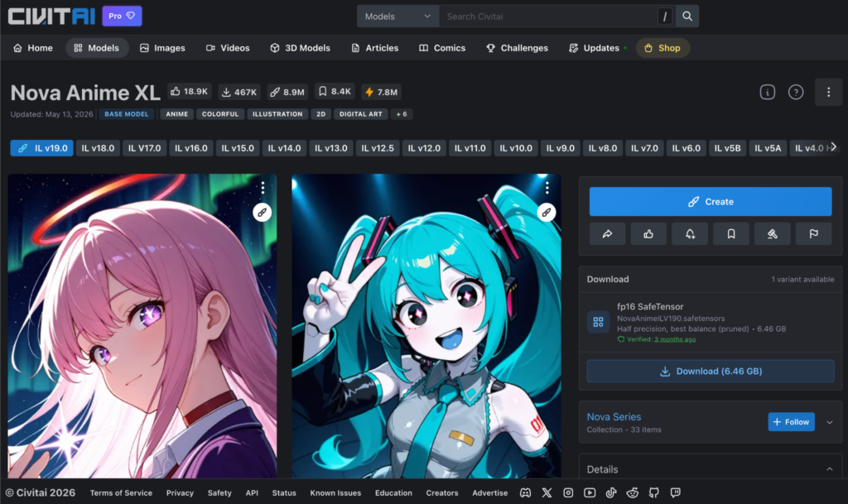848x504 pixels.
Task: Open the model info icon
Action: pos(768,93)
